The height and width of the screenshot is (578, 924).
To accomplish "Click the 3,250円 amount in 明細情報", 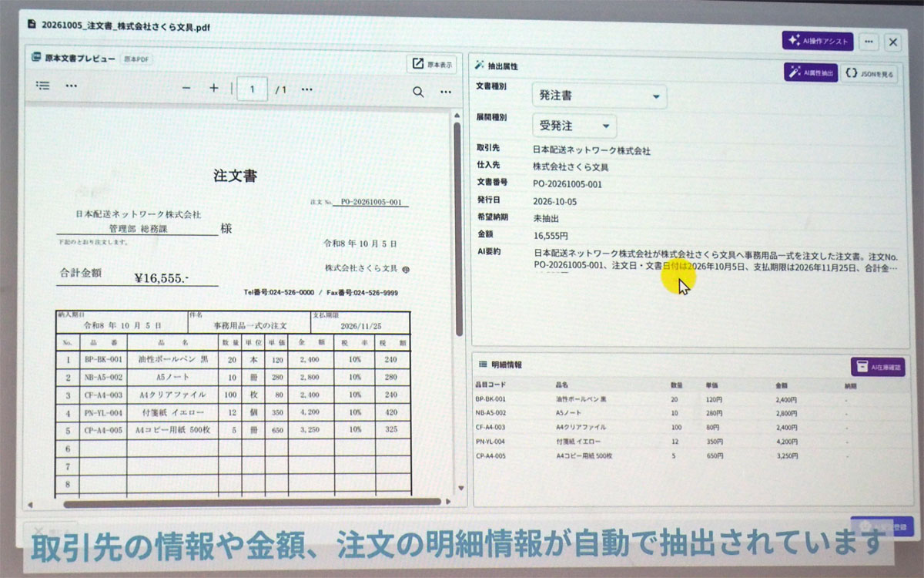I will coord(786,456).
